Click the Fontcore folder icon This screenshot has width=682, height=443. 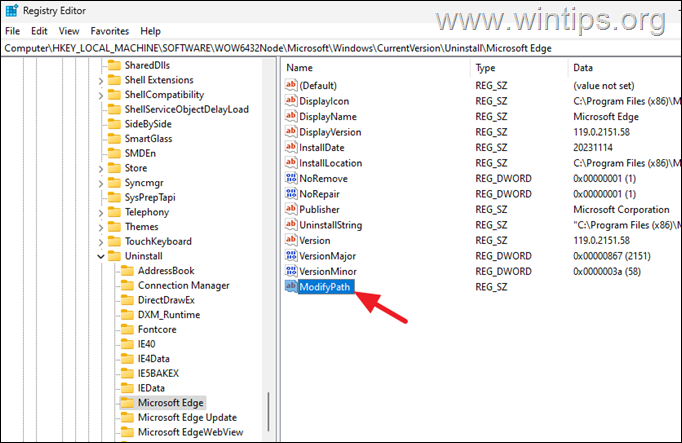click(x=127, y=330)
